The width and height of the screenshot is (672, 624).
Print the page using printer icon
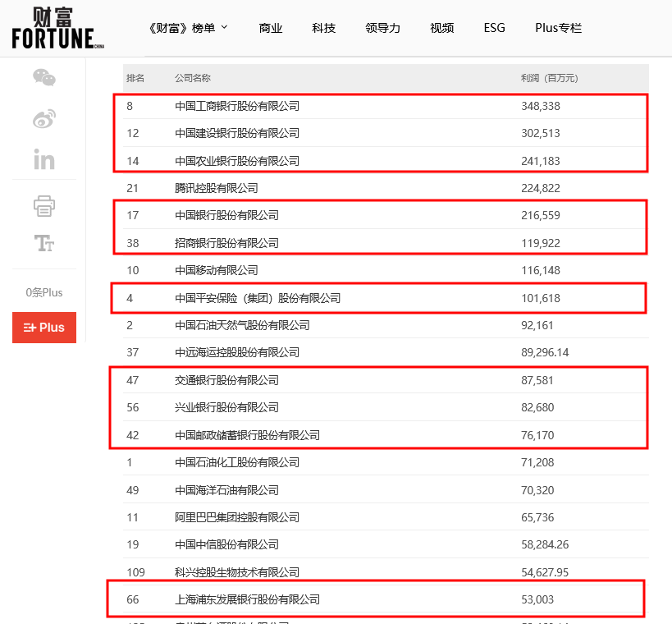(44, 204)
